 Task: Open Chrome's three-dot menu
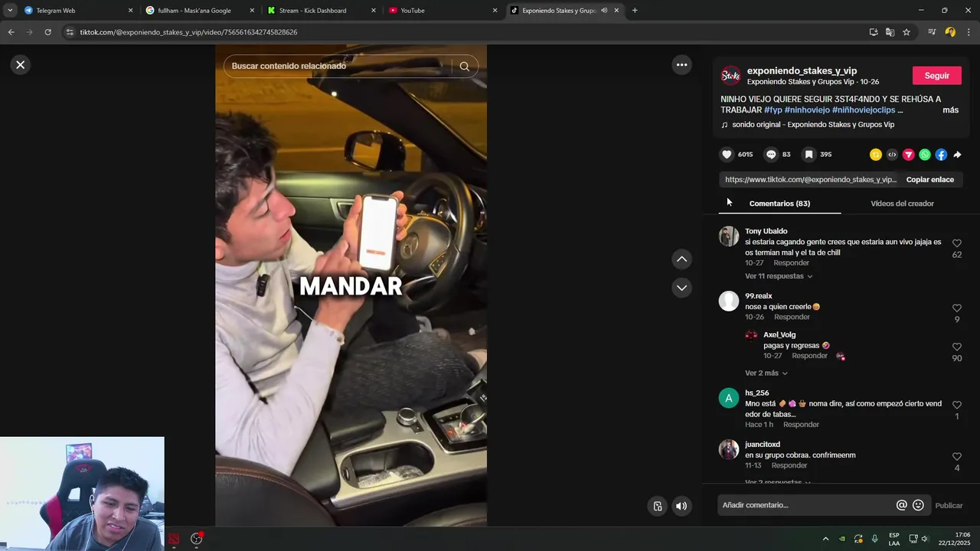pyautogui.click(x=969, y=32)
